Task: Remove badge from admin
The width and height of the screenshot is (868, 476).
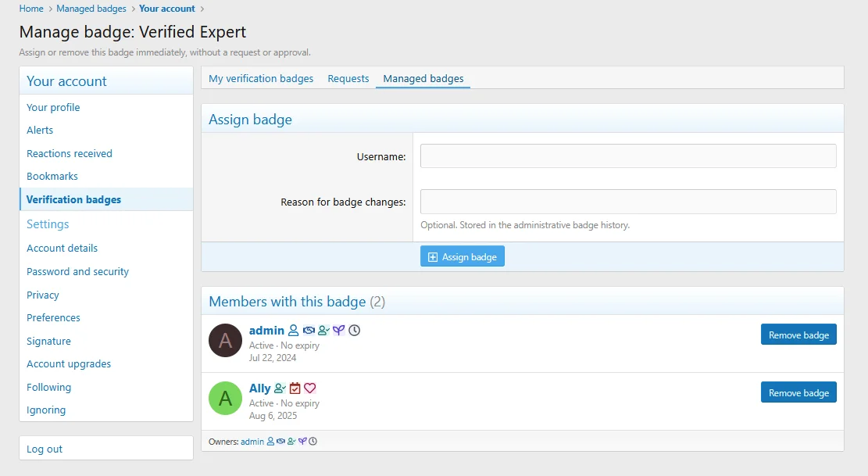Action: coord(798,335)
